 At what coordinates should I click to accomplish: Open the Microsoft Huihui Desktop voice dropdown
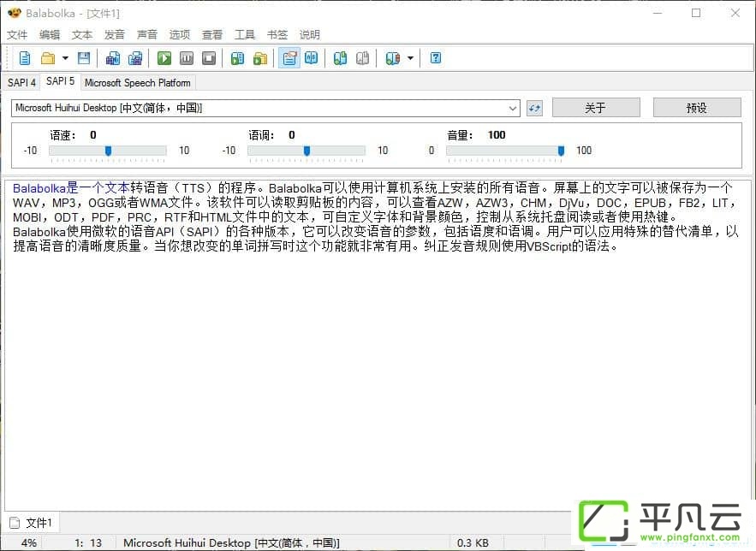tap(265, 108)
